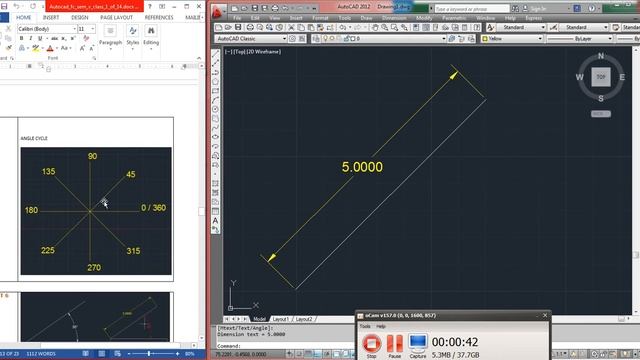Image resolution: width=640 pixels, height=360 pixels.
Task: Click the ViewCube TOP face in AutoCAD
Action: [601, 77]
